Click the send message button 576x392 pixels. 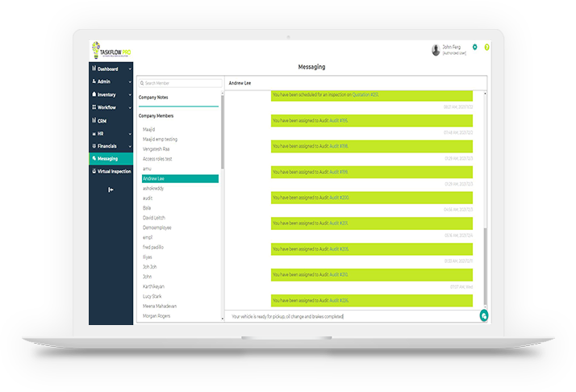(x=483, y=316)
